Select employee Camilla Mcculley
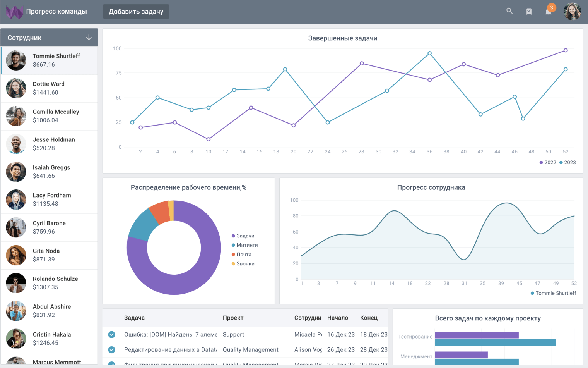 tap(49, 116)
